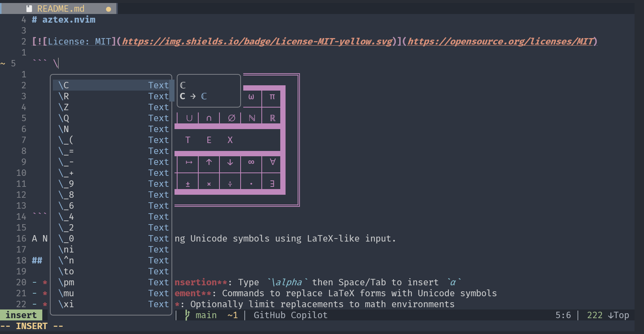Viewport: 644px width, 334px height.
Task: Click the union symbol in ASCII art
Action: point(189,118)
